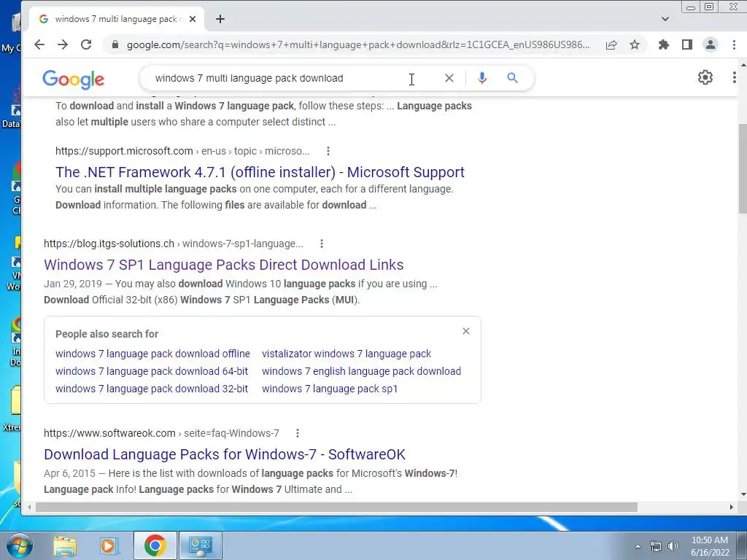This screenshot has height=560, width=747.
Task: Open the Chrome profile avatar
Action: coord(711,44)
